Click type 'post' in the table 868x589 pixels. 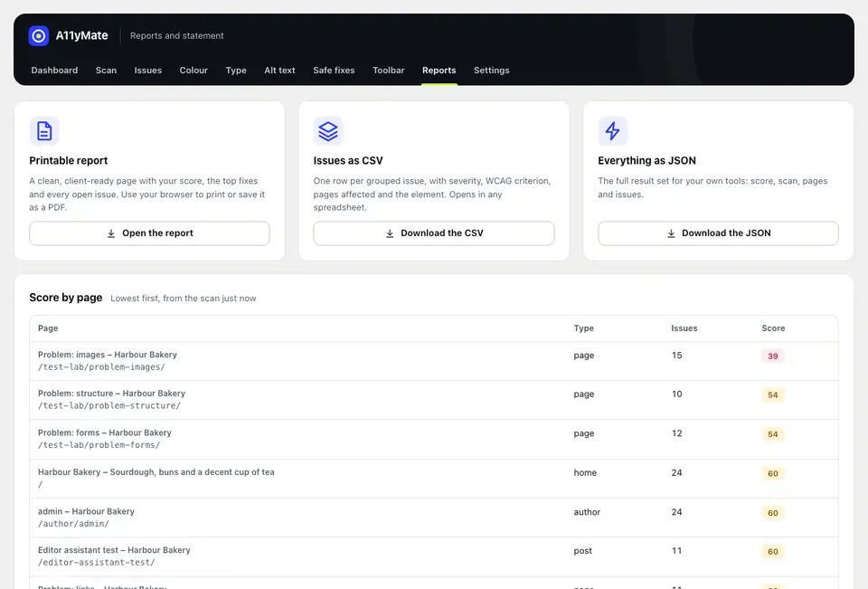tap(582, 551)
